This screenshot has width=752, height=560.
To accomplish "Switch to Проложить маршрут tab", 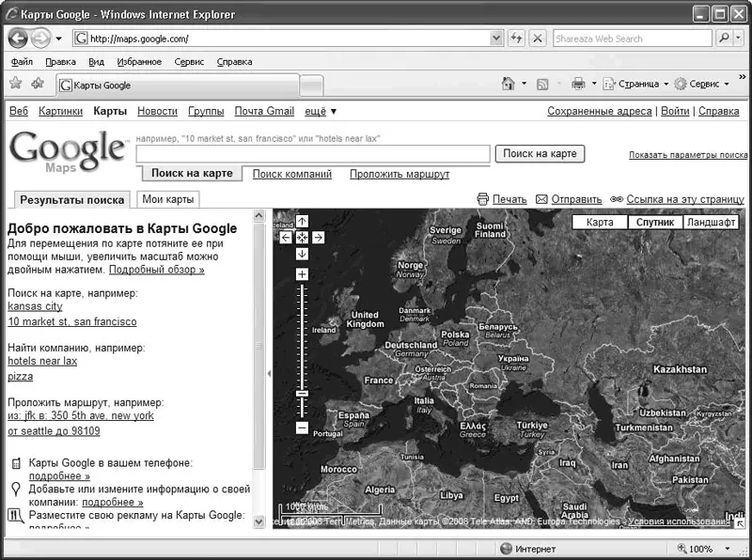I will pos(399,174).
